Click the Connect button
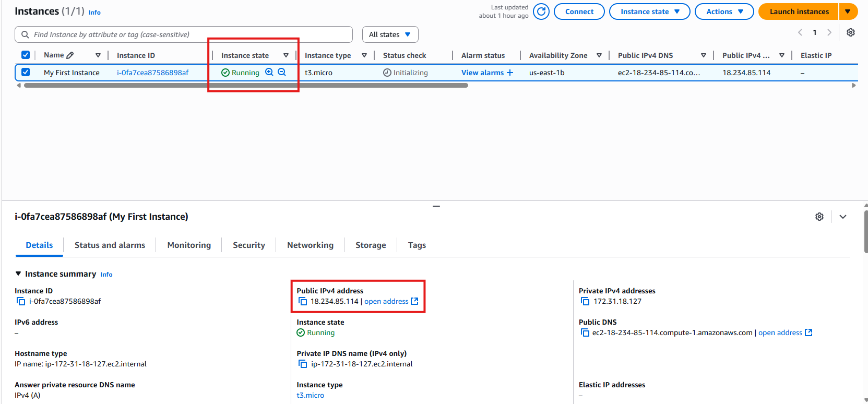Viewport: 868px width, 404px height. tap(579, 11)
